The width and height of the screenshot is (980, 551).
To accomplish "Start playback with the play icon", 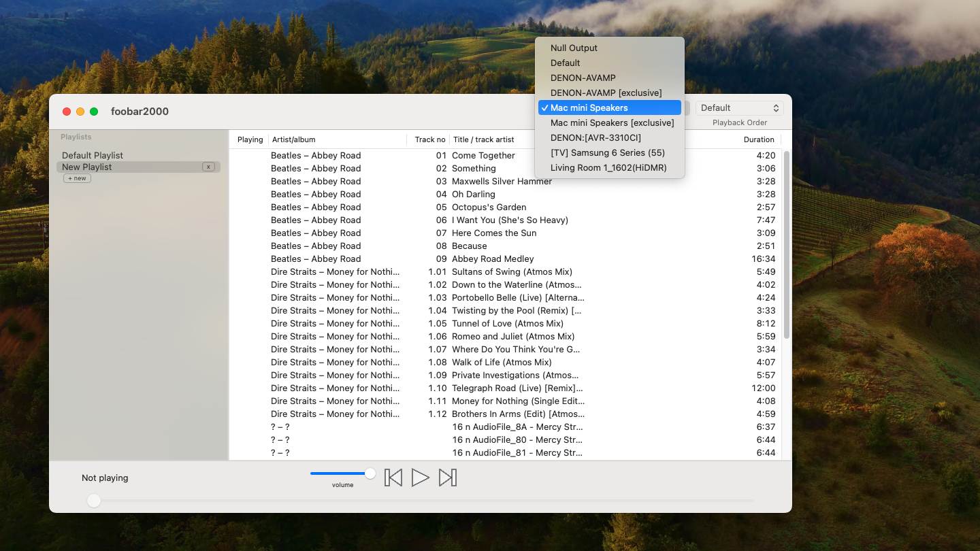I will pos(421,478).
